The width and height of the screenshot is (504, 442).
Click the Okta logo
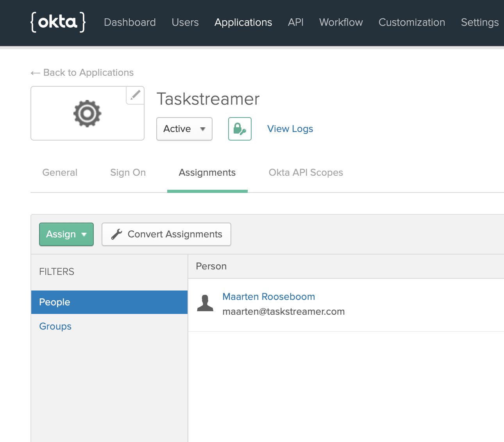58,22
